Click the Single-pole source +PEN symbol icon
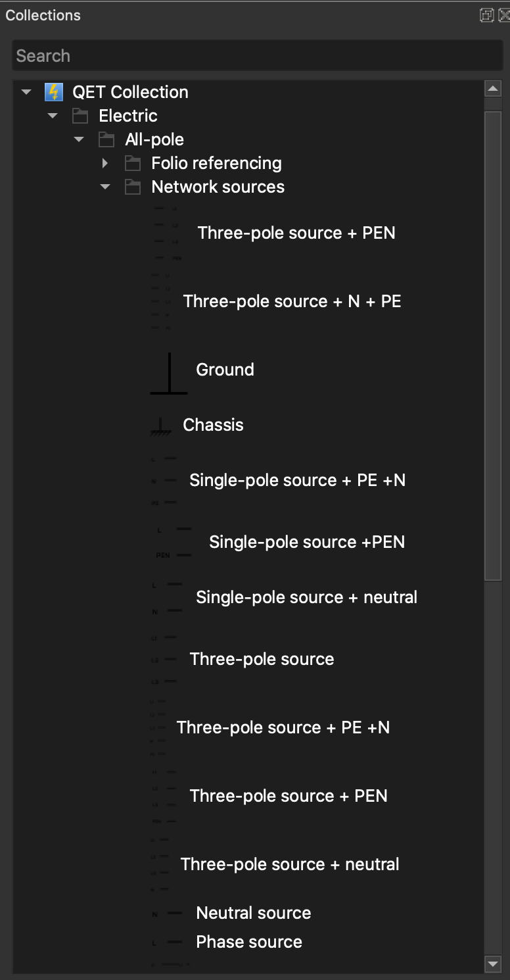 coord(174,542)
